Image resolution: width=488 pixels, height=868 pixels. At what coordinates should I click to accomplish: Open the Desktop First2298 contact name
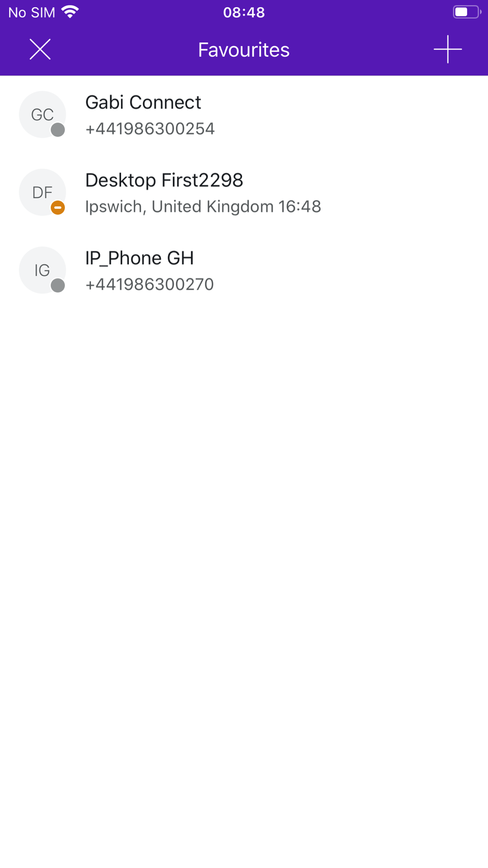coord(164,180)
